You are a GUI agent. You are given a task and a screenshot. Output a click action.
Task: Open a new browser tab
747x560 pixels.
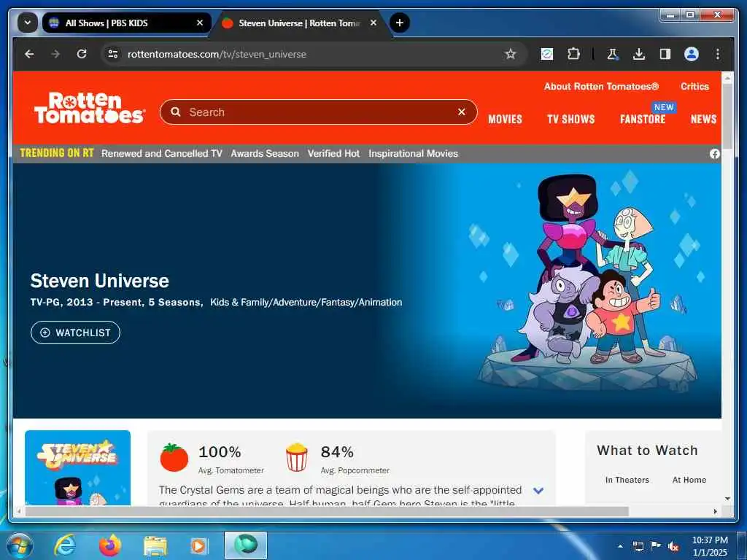pos(399,23)
